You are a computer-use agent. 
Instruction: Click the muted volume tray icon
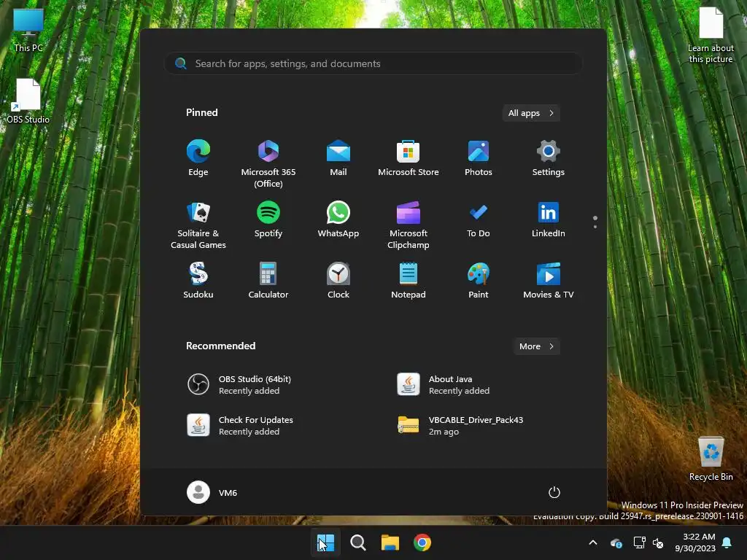(659, 542)
